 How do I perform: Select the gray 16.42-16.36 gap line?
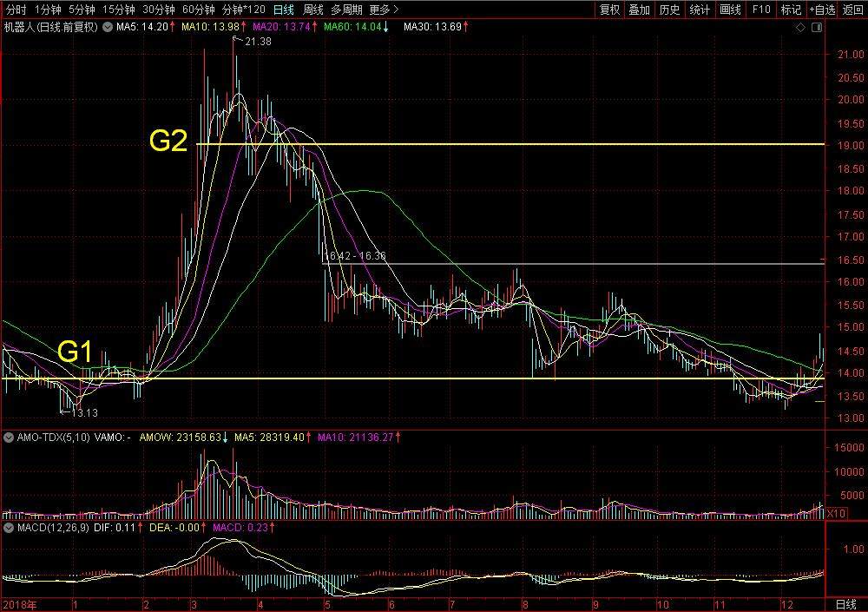click(573, 264)
